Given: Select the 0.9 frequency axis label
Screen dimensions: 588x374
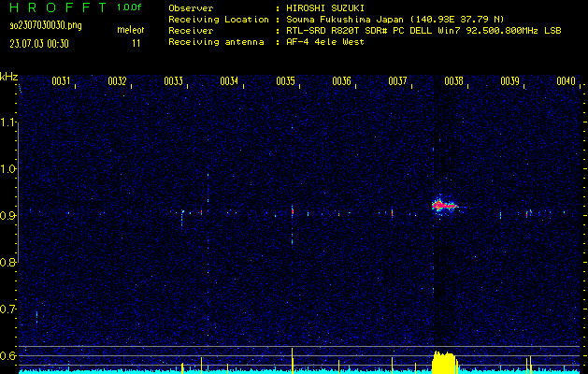Looking at the screenshot, I should pyautogui.click(x=9, y=216).
